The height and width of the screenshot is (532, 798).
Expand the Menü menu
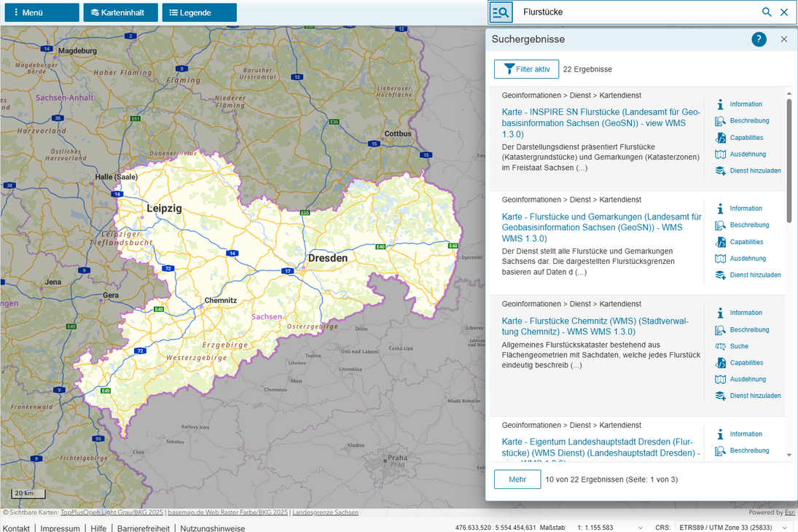click(42, 12)
